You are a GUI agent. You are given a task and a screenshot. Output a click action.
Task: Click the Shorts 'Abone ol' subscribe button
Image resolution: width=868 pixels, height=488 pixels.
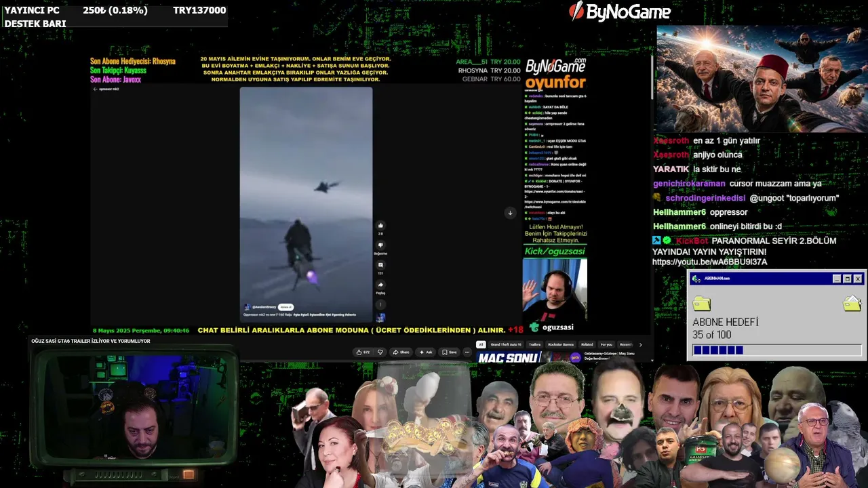pyautogui.click(x=285, y=307)
